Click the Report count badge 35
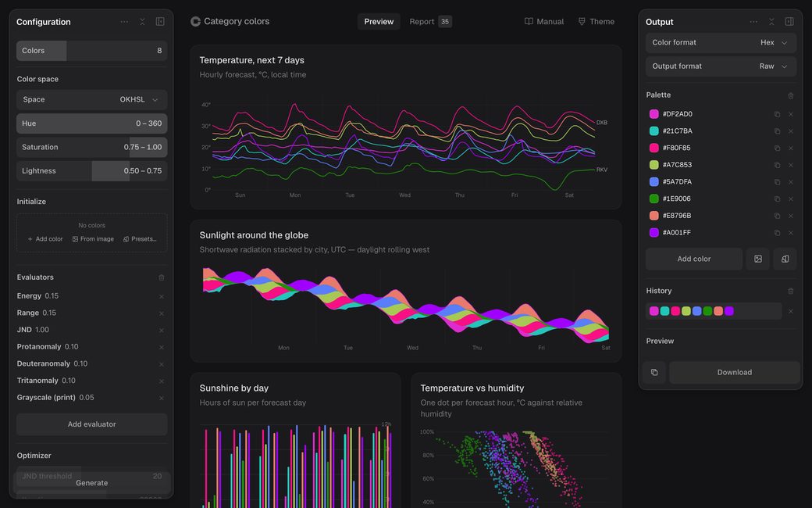 tap(445, 22)
